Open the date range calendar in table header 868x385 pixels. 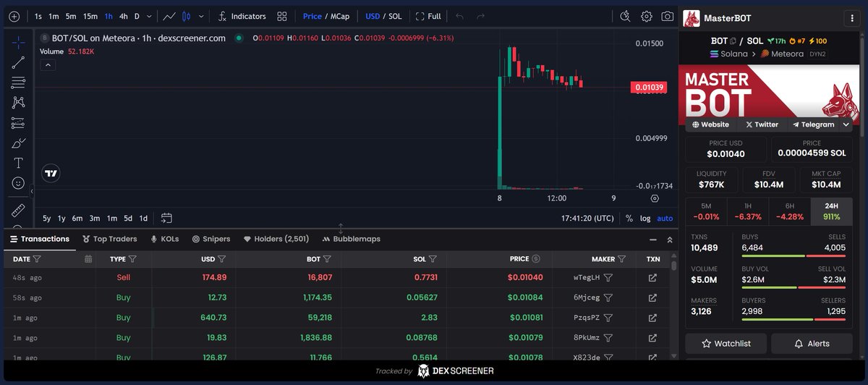88,258
